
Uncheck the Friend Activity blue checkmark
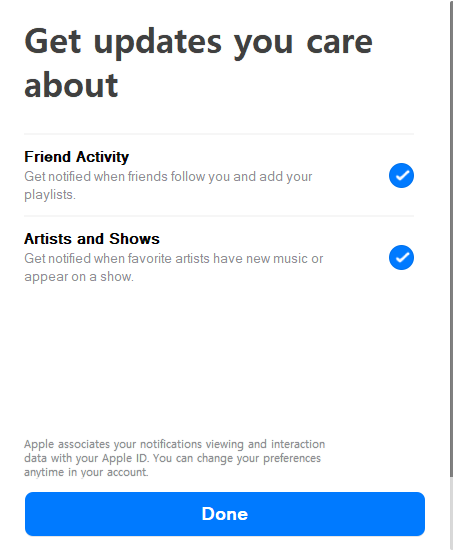pyautogui.click(x=401, y=175)
